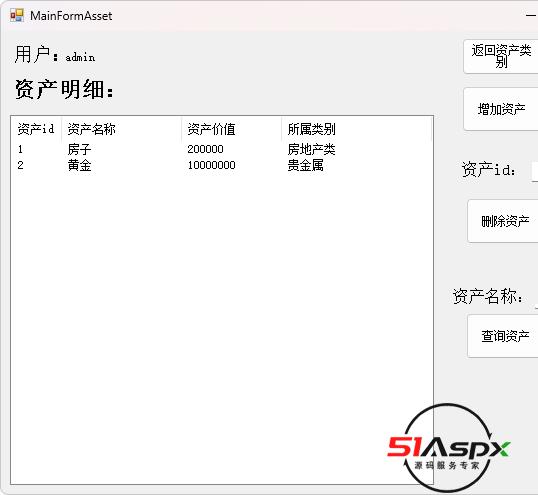Click the 贵金属 category cell
Screen dimensions: 538x495
[x=305, y=165]
